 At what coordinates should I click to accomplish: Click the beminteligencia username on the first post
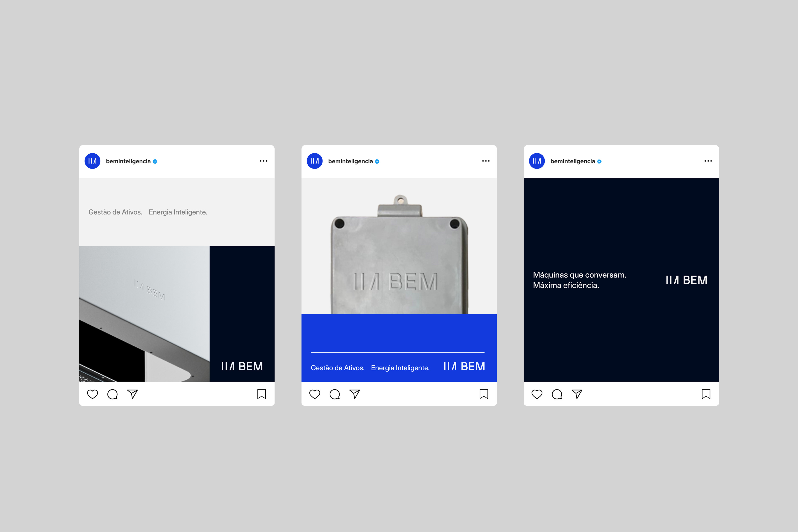click(x=128, y=161)
